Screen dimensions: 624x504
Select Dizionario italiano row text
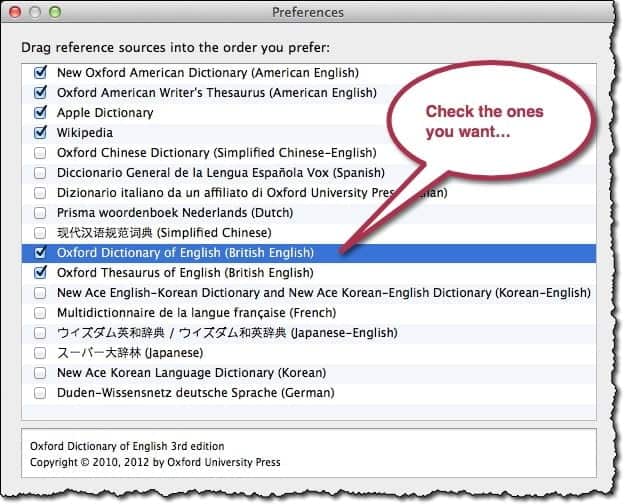click(252, 193)
